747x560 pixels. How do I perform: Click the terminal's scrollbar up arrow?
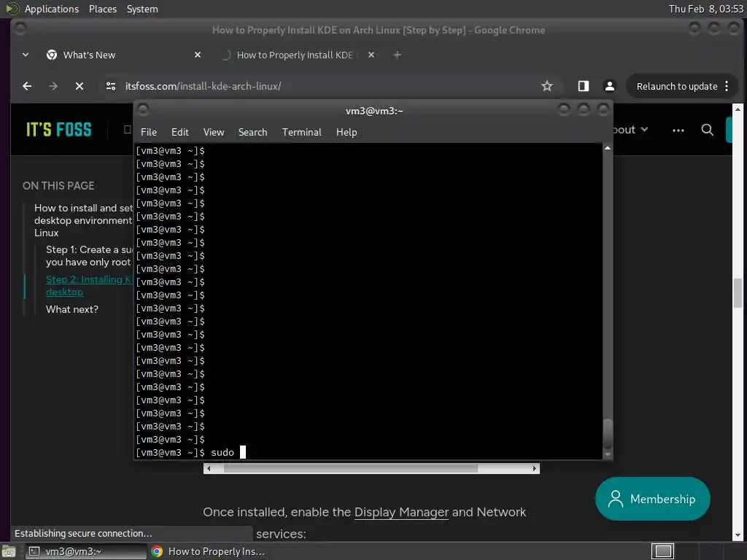608,149
